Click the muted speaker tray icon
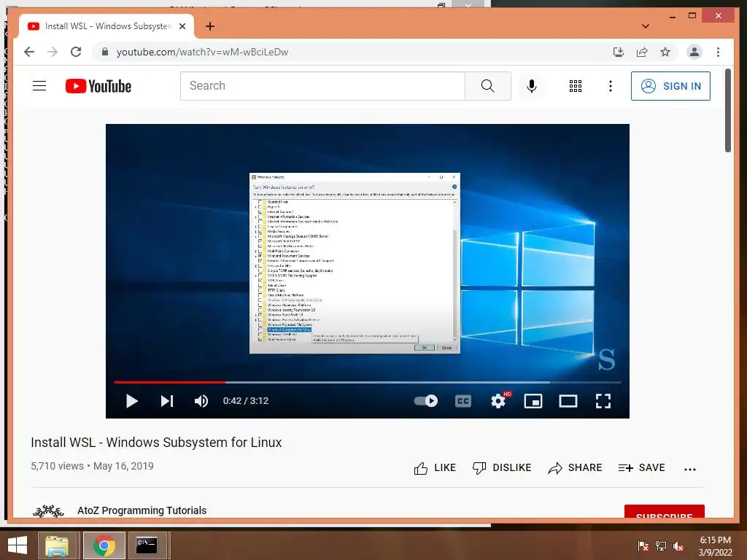747x560 pixels. [x=678, y=546]
